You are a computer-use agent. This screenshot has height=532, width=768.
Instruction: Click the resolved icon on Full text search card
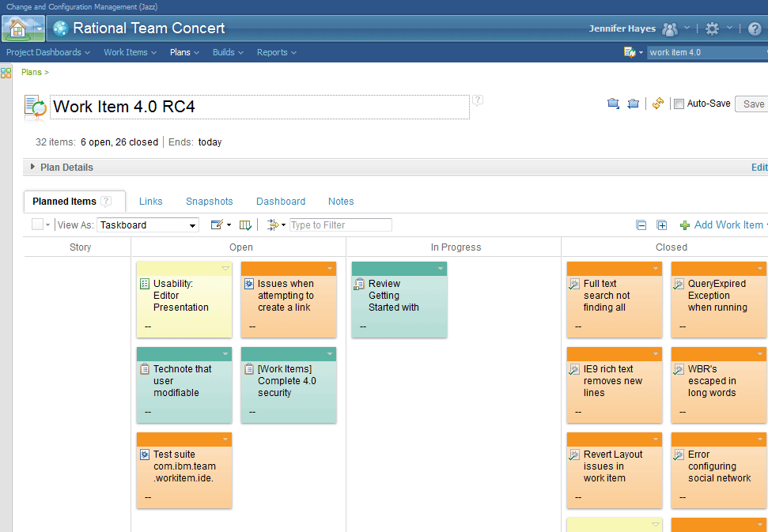(x=574, y=284)
